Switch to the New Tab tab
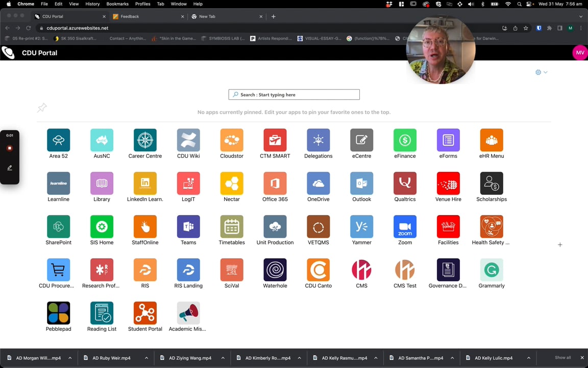The height and width of the screenshot is (368, 588). 227,16
